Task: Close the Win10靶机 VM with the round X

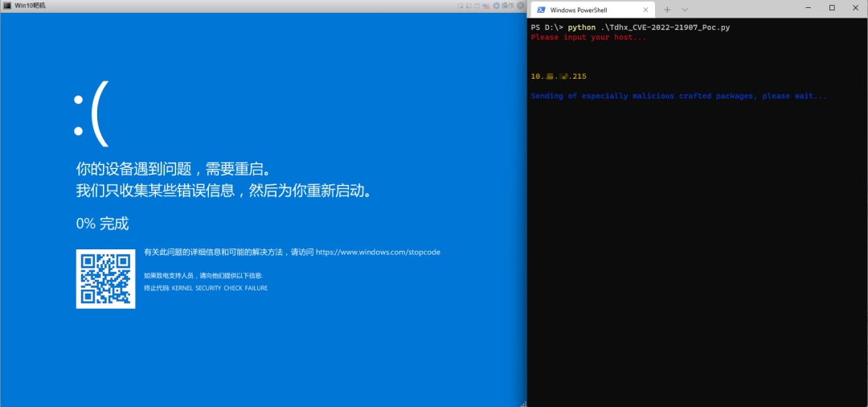Action: pos(520,6)
